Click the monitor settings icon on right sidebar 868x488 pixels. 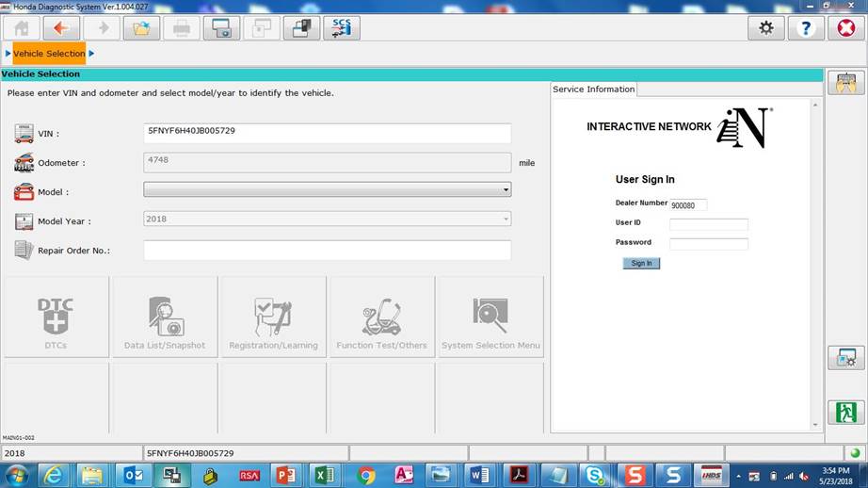(845, 358)
